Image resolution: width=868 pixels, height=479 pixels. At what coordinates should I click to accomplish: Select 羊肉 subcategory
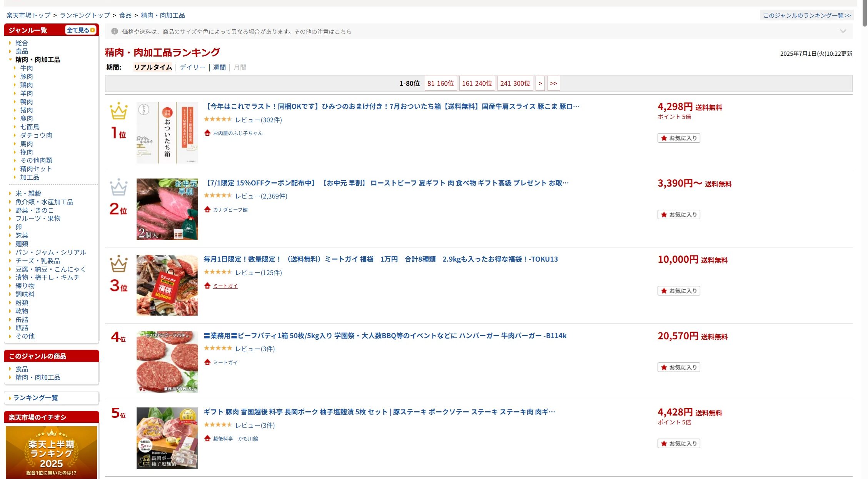click(27, 93)
